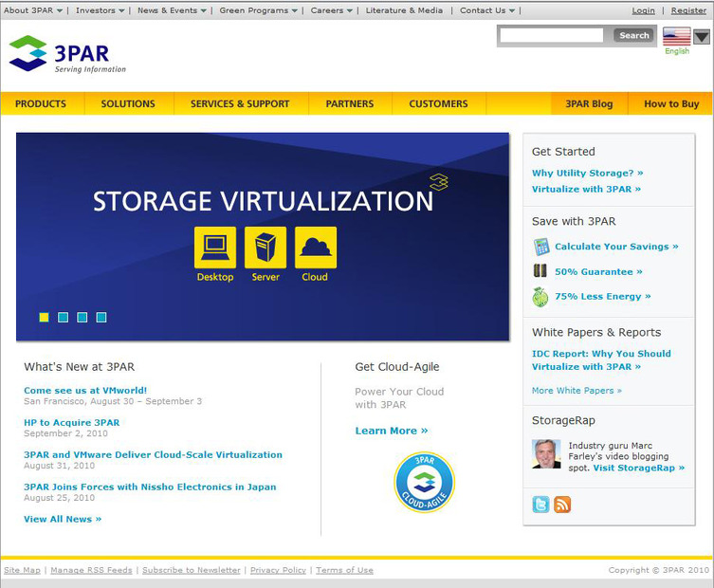Open HP to Acquire 3PAR news
Image resolution: width=714 pixels, height=588 pixels.
pyautogui.click(x=71, y=423)
